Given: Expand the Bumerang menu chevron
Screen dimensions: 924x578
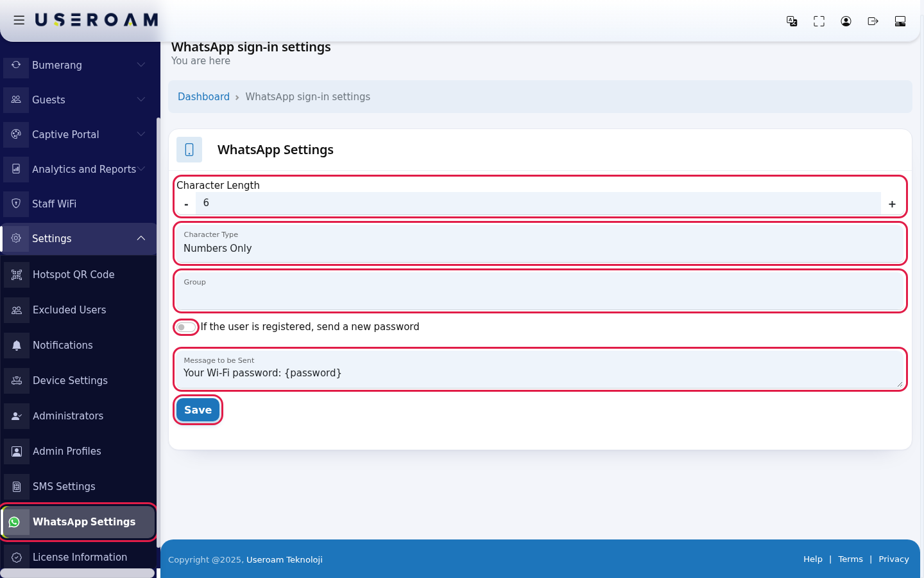Looking at the screenshot, I should point(141,65).
